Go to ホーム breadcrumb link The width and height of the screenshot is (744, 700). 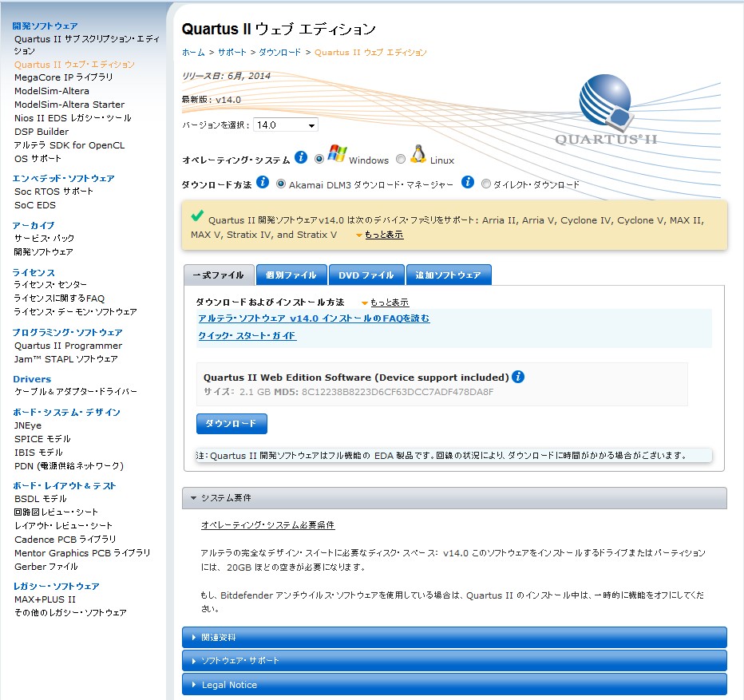coord(193,52)
